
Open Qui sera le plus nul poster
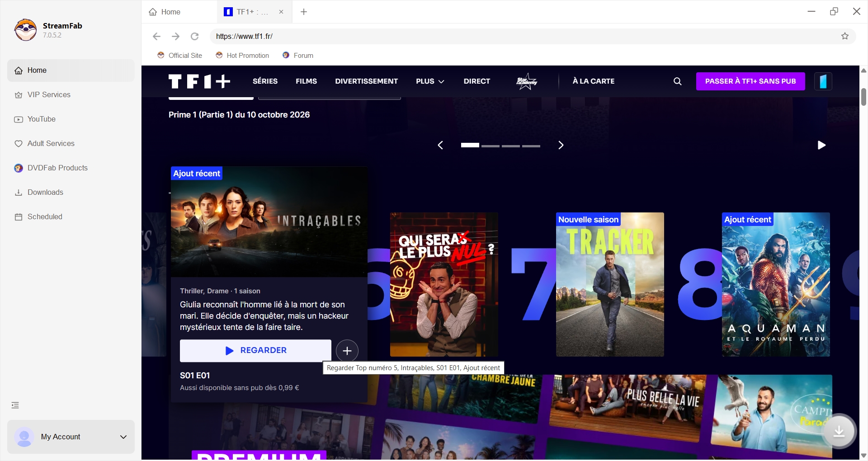coord(444,285)
